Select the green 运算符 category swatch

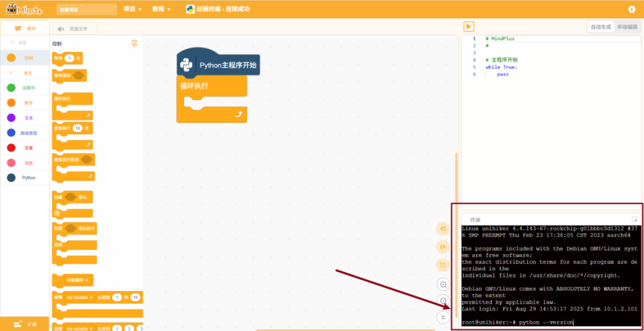click(11, 88)
